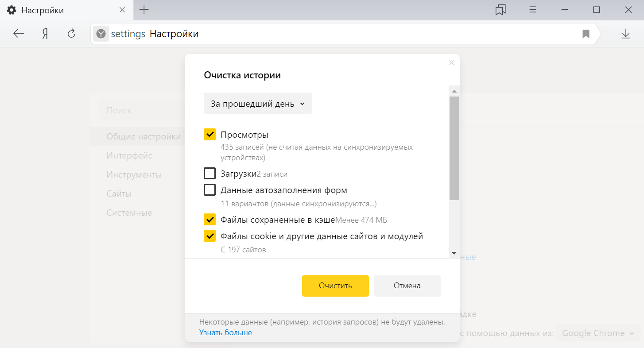The height and width of the screenshot is (348, 644).
Task: Bookmark this page via address bar icon
Action: coord(586,34)
